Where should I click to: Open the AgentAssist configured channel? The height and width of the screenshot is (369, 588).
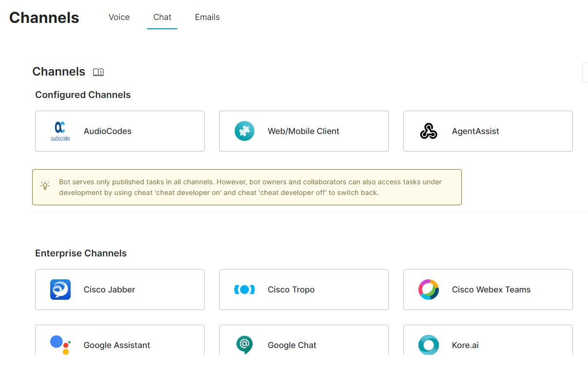pyautogui.click(x=488, y=131)
